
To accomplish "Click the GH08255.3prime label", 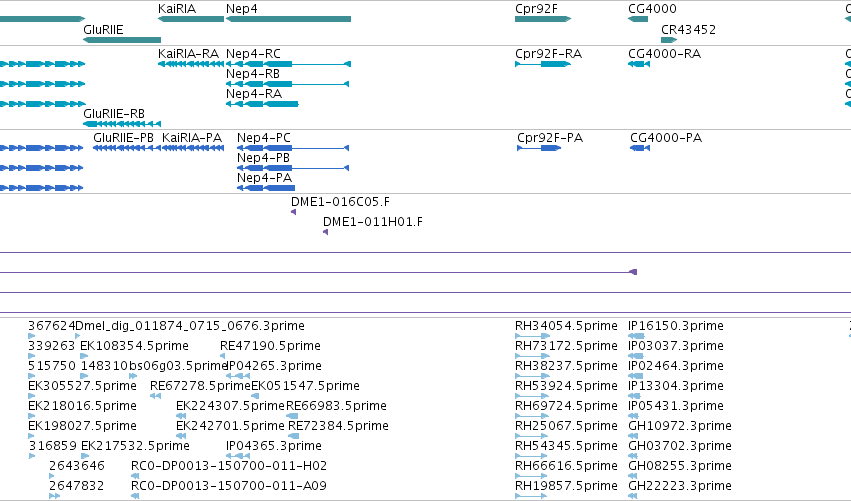I will click(679, 466).
